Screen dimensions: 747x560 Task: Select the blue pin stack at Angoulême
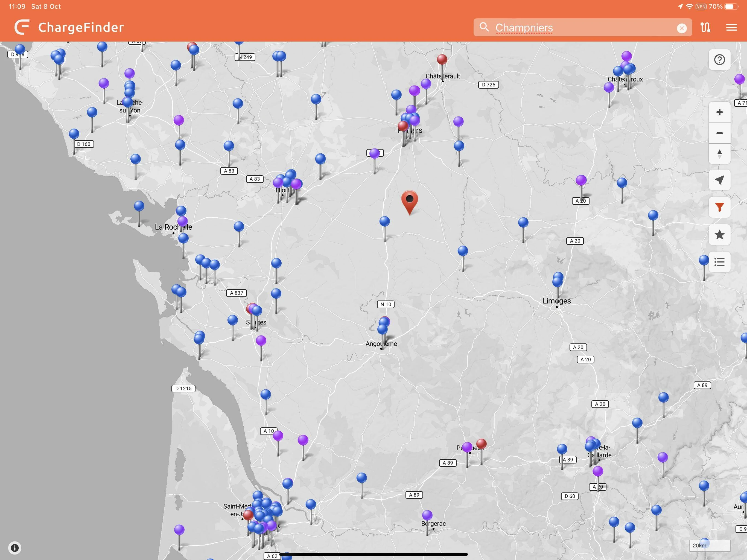coord(383,326)
